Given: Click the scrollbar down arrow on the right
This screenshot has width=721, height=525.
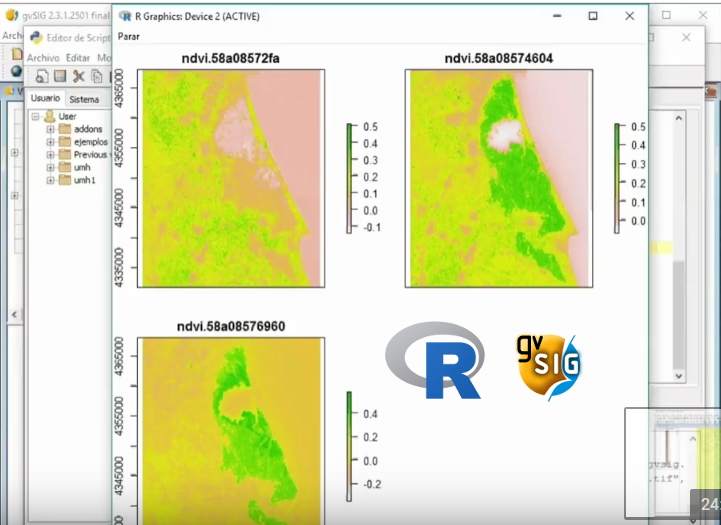Looking at the screenshot, I should click(x=680, y=376).
